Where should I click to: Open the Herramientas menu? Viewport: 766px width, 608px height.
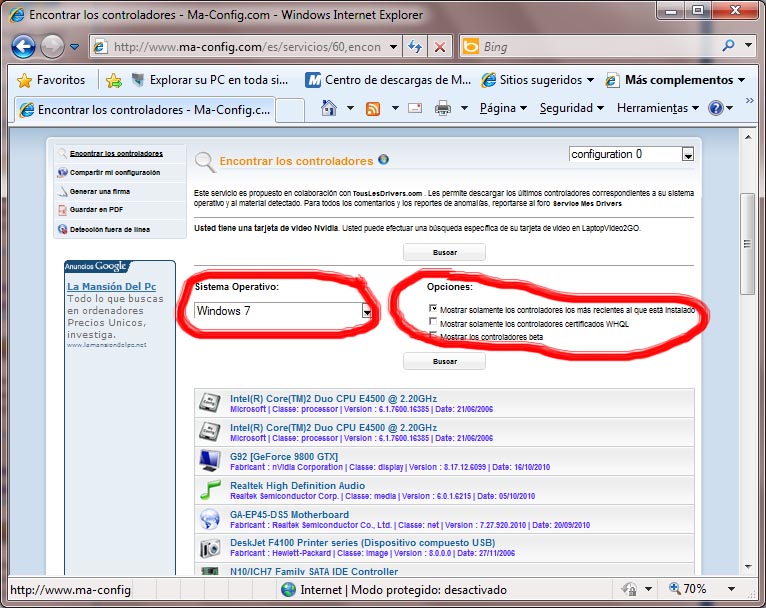tap(658, 108)
